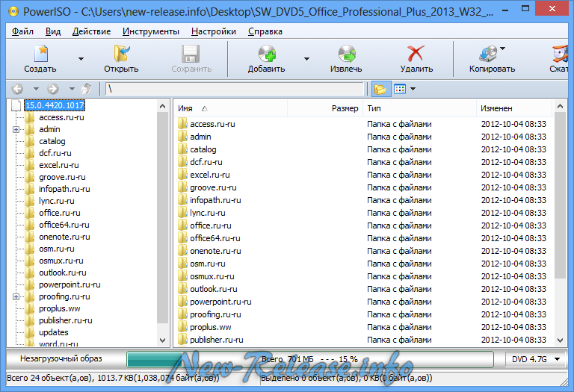574x392 pixels.
Task: Sort by the Тип column header
Action: tap(420, 108)
